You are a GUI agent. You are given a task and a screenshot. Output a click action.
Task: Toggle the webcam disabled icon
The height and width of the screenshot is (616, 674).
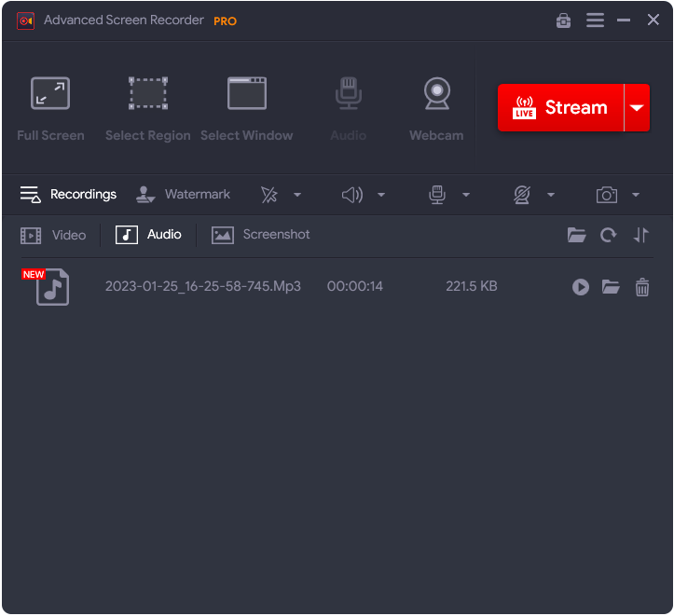[x=522, y=195]
